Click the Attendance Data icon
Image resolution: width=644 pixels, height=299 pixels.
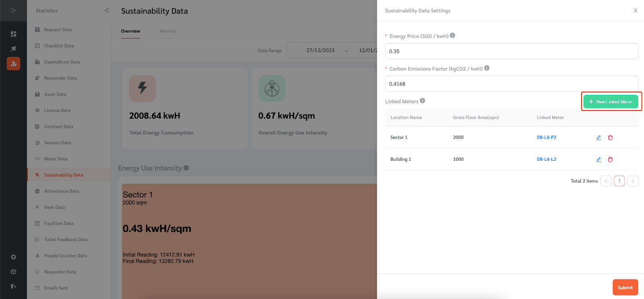(37, 191)
